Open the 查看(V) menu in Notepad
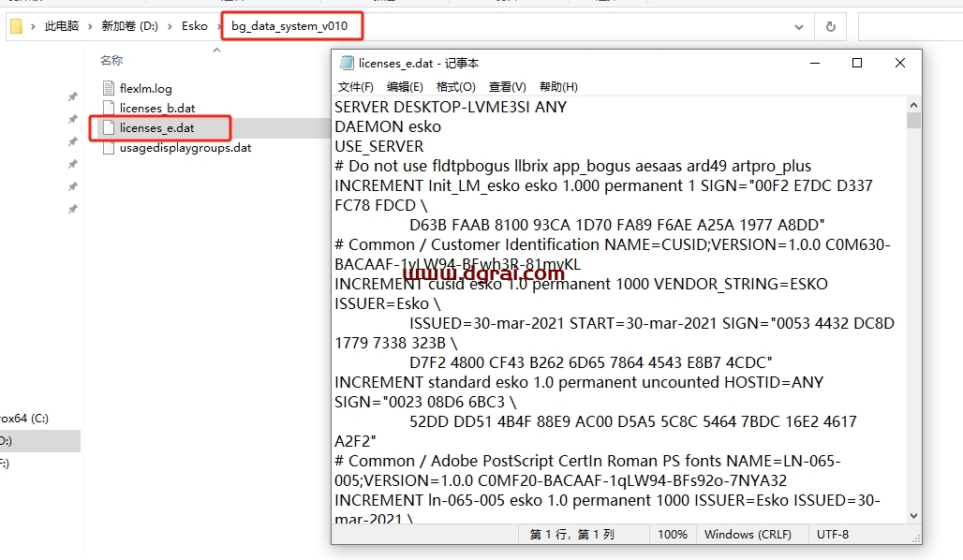 pyautogui.click(x=508, y=86)
